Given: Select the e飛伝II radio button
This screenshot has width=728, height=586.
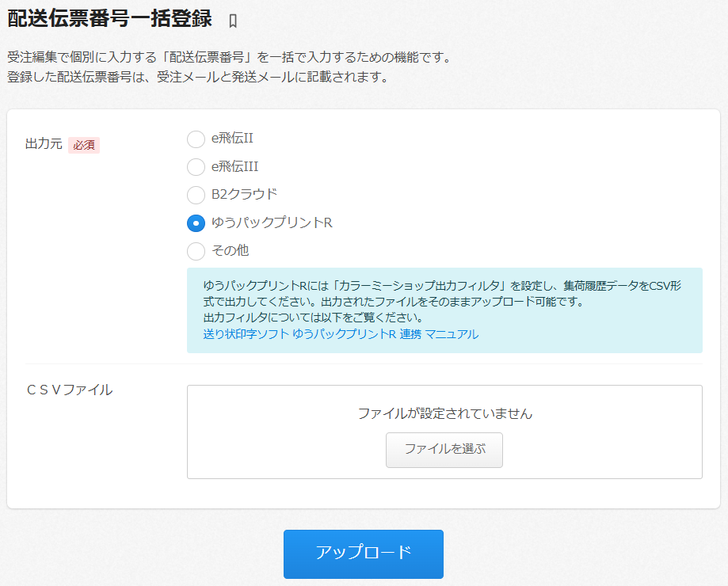Looking at the screenshot, I should click(x=196, y=139).
